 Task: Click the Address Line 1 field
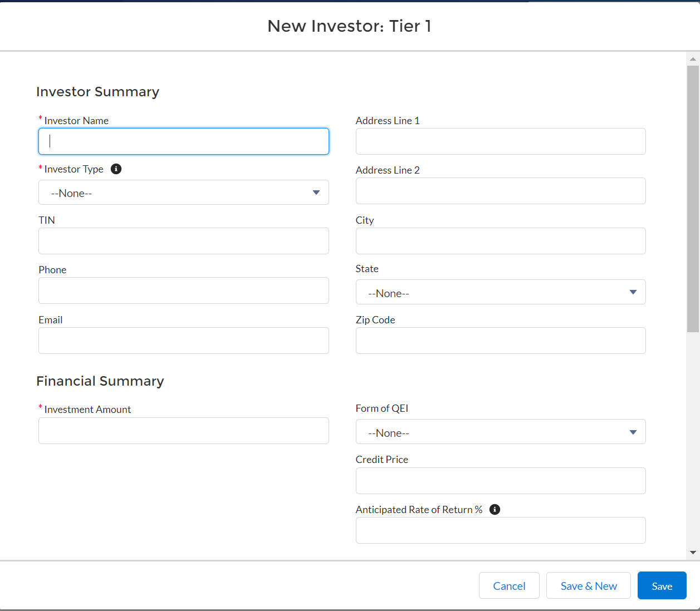[500, 141]
